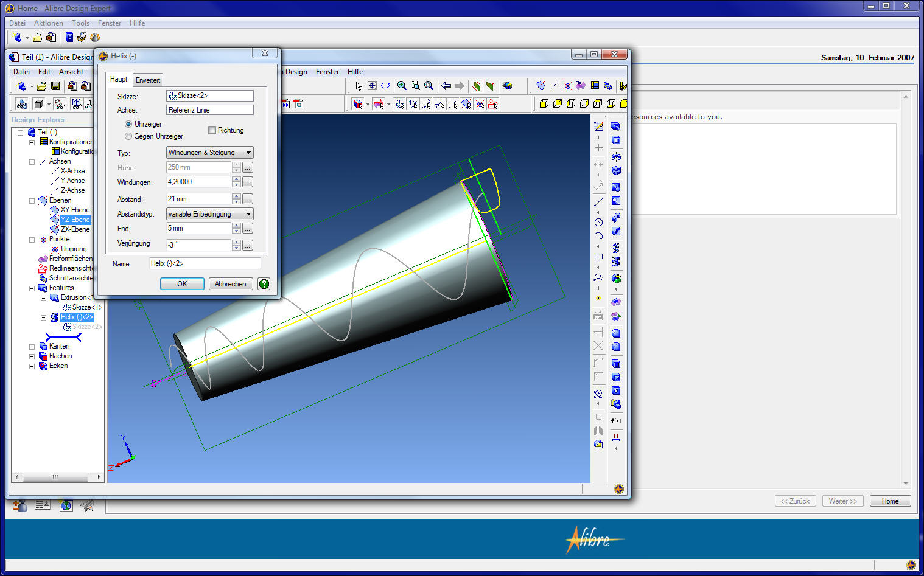
Task: Open the Abstandstyp dropdown
Action: point(210,214)
